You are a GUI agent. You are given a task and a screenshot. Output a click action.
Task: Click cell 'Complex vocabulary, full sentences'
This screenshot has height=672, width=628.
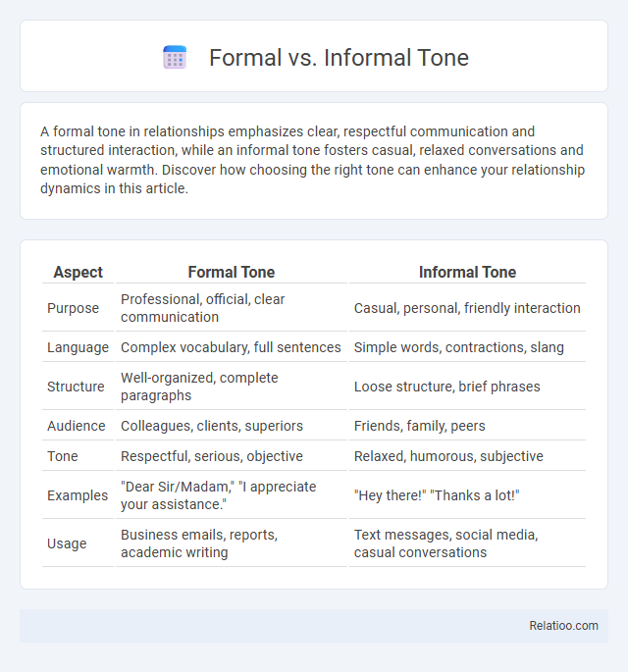click(x=232, y=347)
